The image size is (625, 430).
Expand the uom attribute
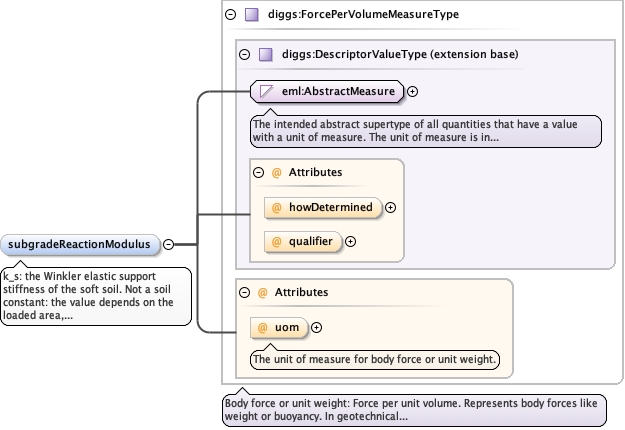[316, 328]
